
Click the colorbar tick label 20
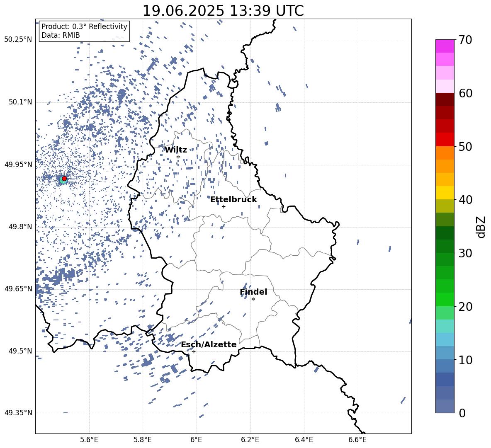click(x=465, y=307)
